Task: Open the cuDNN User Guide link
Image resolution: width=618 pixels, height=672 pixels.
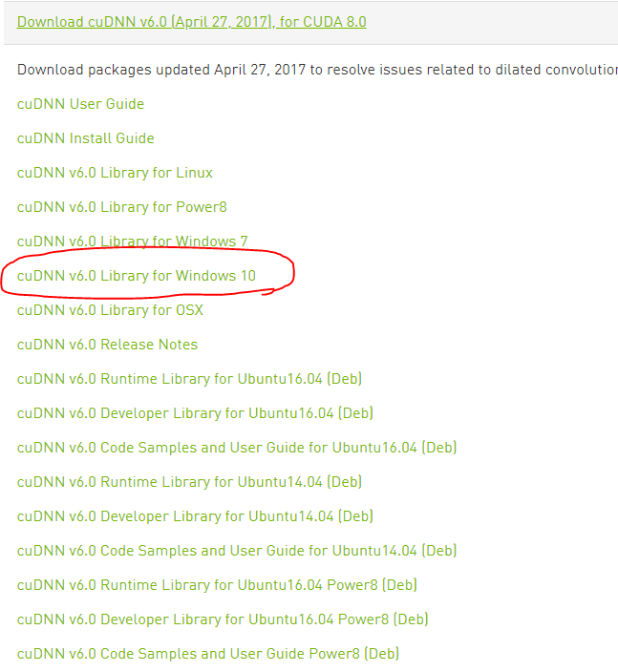Action: 80,104
